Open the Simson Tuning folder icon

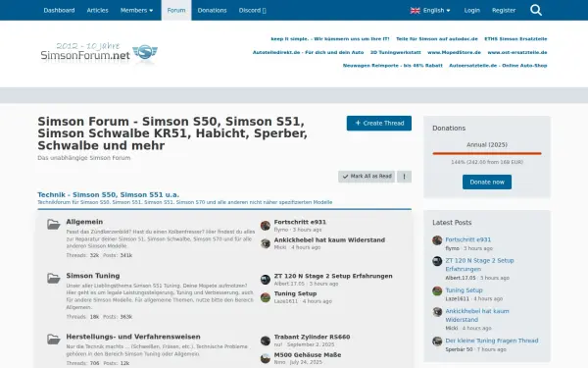[54, 279]
